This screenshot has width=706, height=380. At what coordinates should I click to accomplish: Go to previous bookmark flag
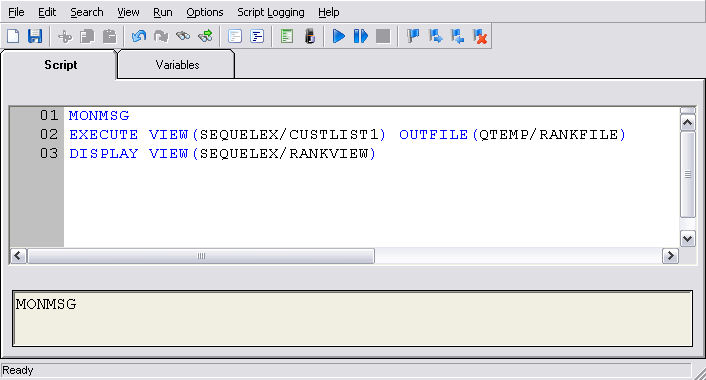pos(457,36)
